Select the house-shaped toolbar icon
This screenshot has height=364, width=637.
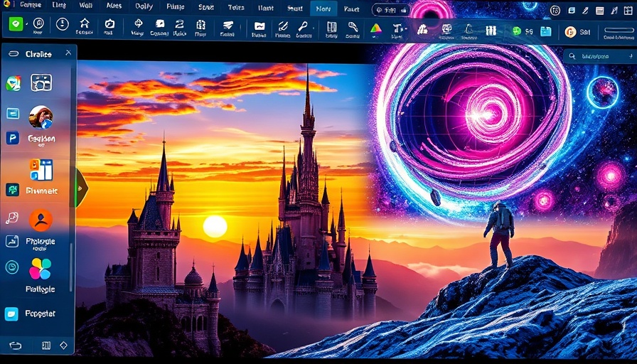point(85,23)
